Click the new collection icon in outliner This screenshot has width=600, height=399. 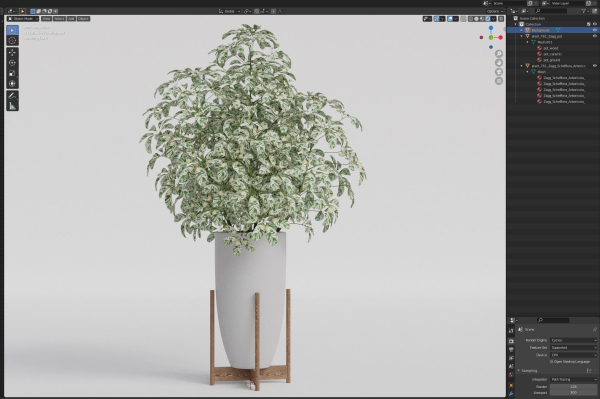595,11
